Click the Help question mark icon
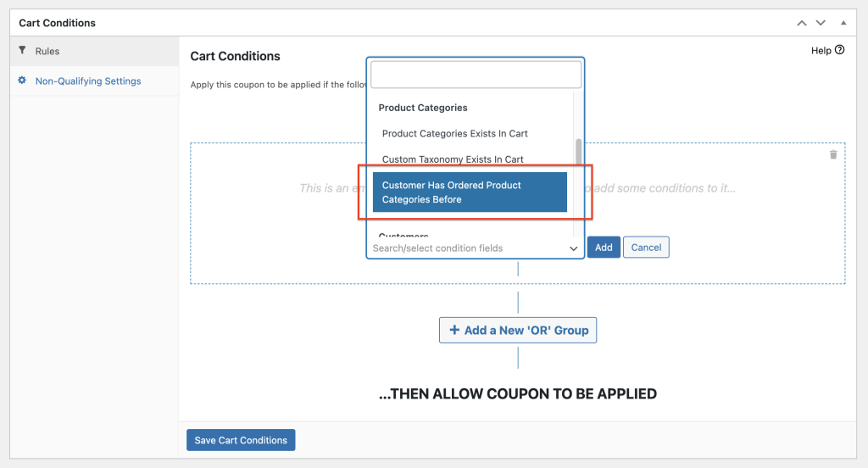 (x=840, y=50)
